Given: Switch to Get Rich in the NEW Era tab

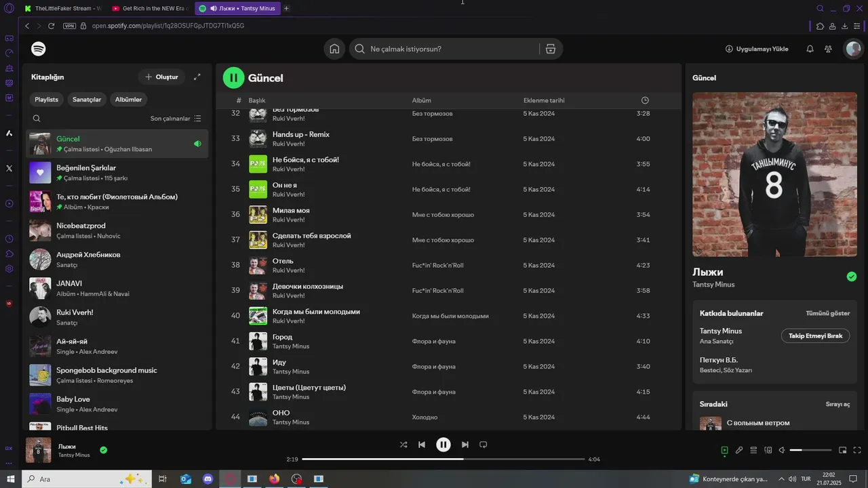Looking at the screenshot, I should pyautogui.click(x=150, y=8).
